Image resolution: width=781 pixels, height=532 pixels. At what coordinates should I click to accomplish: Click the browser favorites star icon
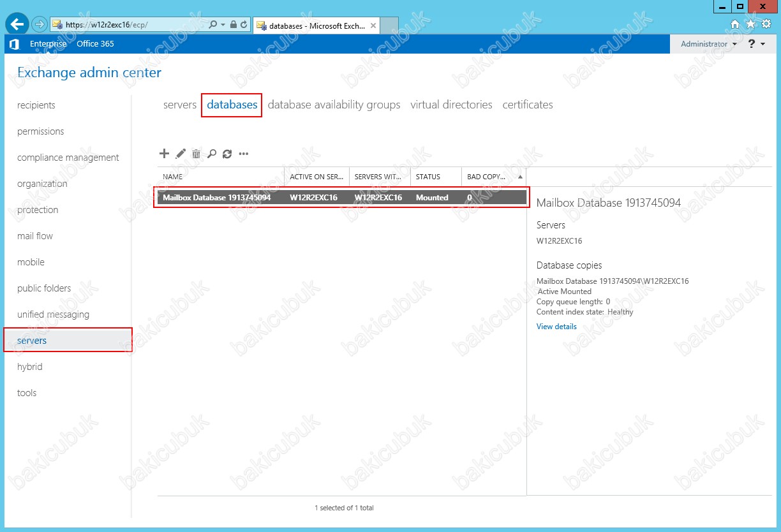click(750, 24)
